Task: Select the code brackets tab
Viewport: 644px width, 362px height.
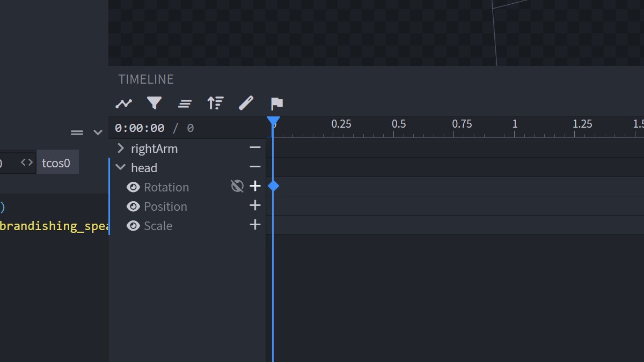Action: [x=27, y=162]
